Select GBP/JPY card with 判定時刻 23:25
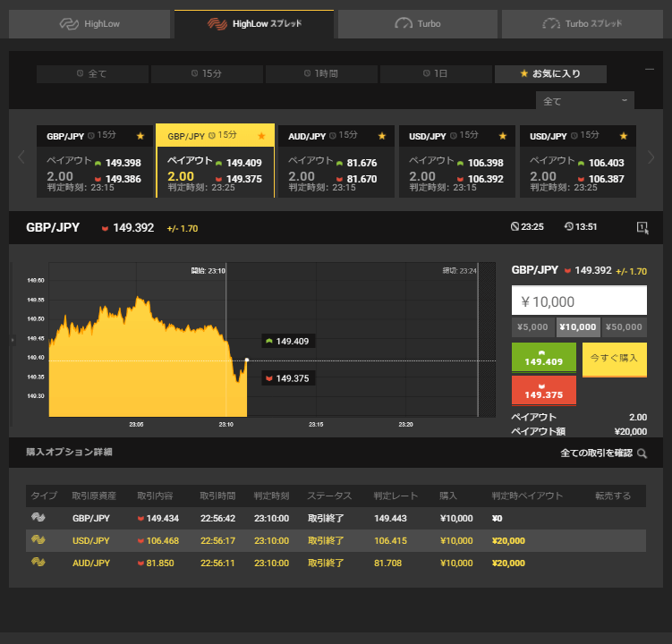Image resolution: width=672 pixels, height=644 pixels. (215, 161)
